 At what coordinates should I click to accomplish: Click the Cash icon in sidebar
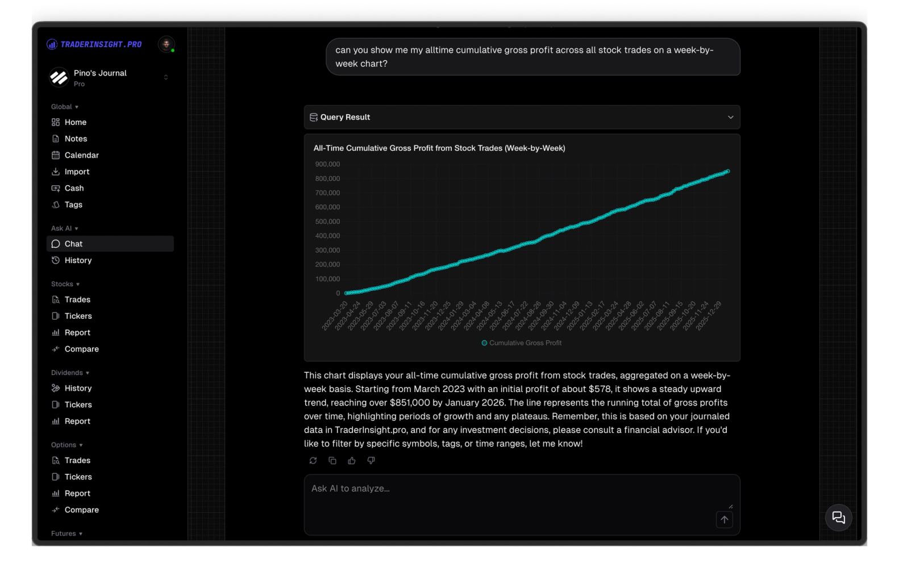pos(56,188)
